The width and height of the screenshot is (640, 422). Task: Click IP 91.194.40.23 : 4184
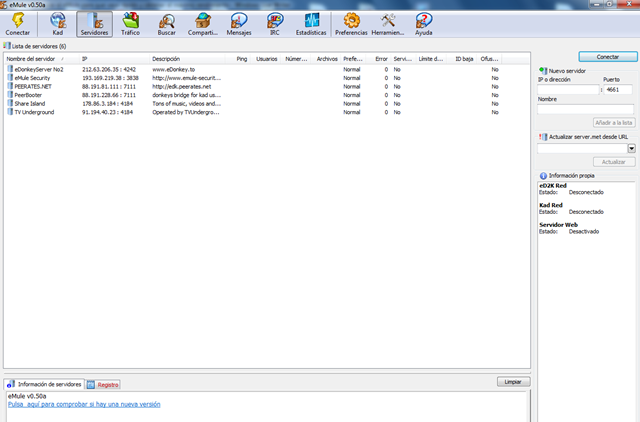(107, 112)
